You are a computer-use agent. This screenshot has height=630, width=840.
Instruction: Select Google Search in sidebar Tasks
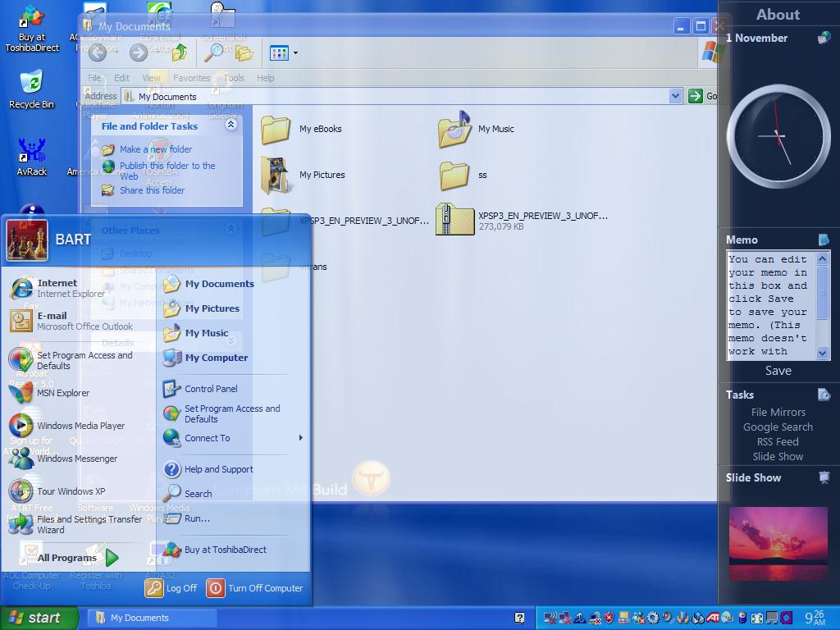(x=778, y=427)
